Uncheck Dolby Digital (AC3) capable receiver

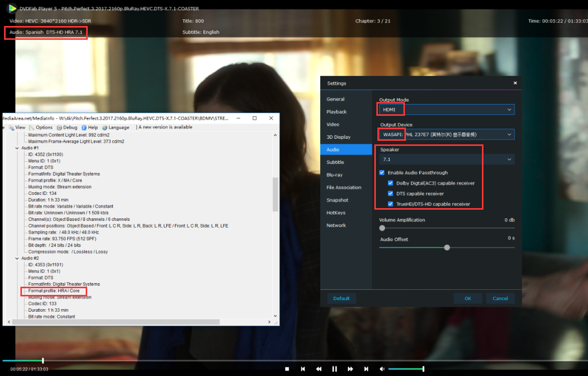click(391, 183)
